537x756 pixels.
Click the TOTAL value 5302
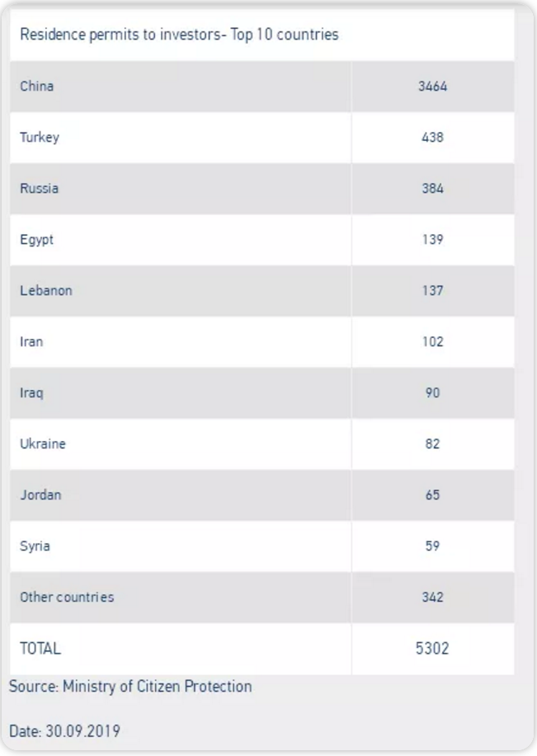(432, 648)
